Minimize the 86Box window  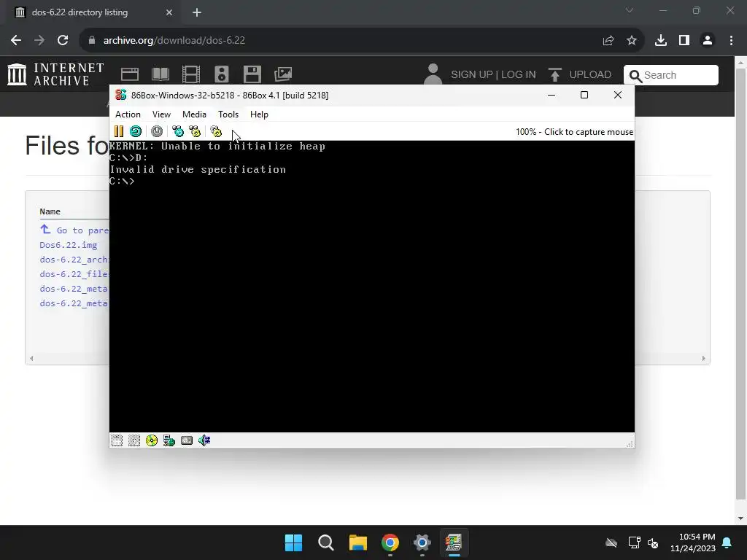(x=551, y=95)
